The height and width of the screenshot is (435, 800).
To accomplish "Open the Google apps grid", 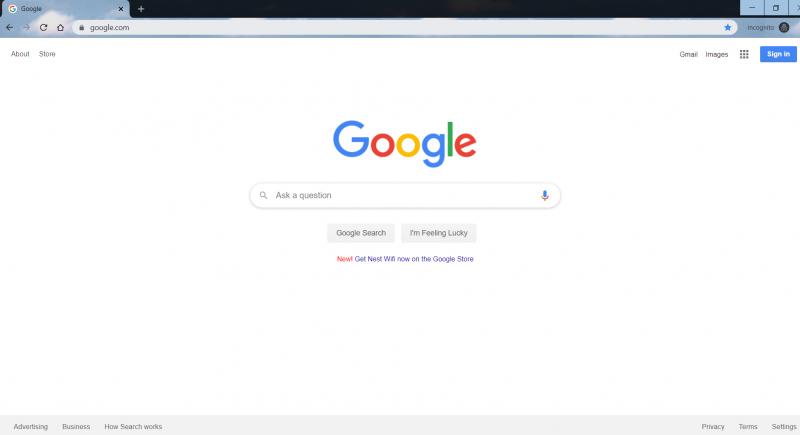I will tap(744, 54).
